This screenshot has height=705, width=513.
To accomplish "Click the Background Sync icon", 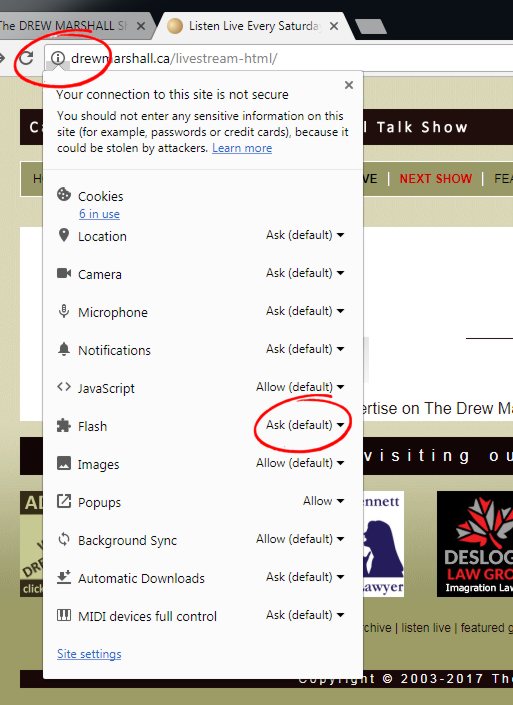I will tap(64, 539).
